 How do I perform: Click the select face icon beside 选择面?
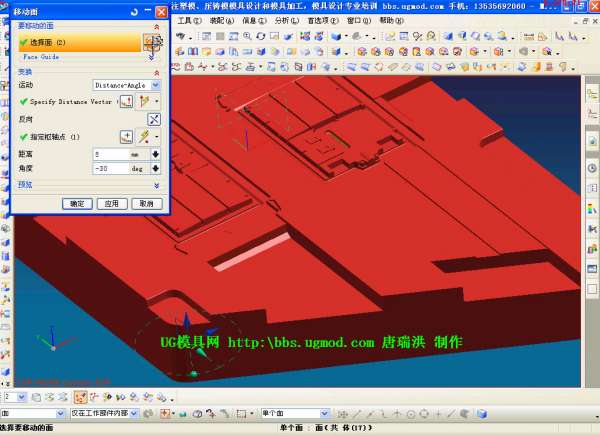(148, 43)
